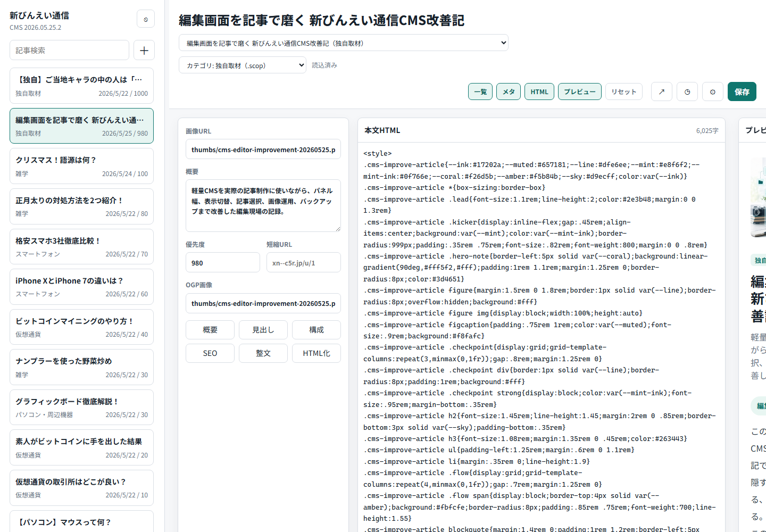
Task: Open article 素人がビットコインに手を出した結果
Action: (x=82, y=447)
